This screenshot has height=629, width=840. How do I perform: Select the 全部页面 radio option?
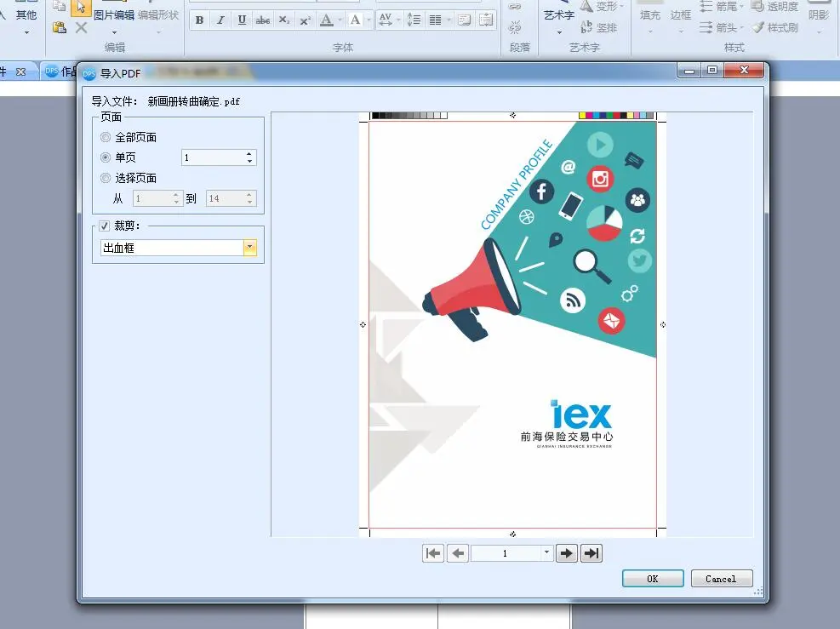coord(106,137)
